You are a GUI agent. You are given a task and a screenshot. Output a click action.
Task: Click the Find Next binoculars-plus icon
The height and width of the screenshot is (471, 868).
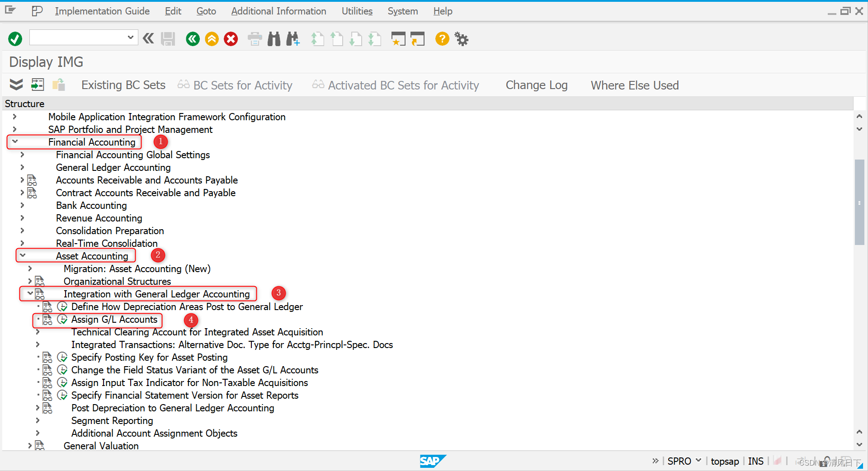pos(293,39)
